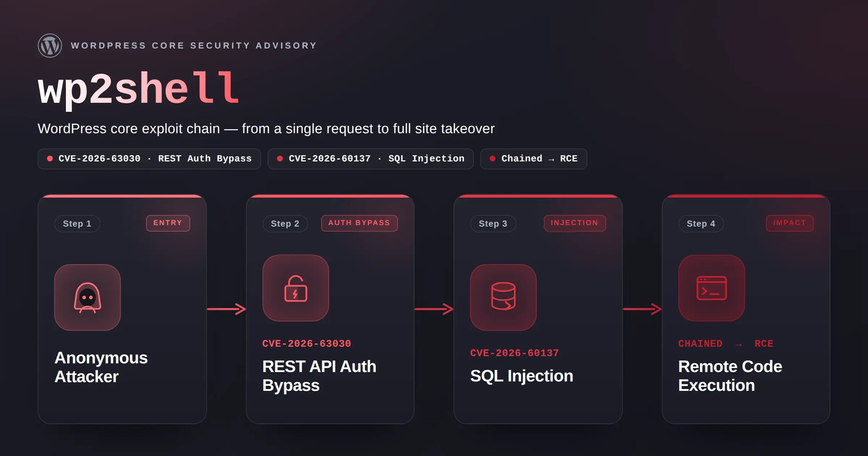Click the terminal window RCE icon
The height and width of the screenshot is (456, 868).
(x=712, y=288)
